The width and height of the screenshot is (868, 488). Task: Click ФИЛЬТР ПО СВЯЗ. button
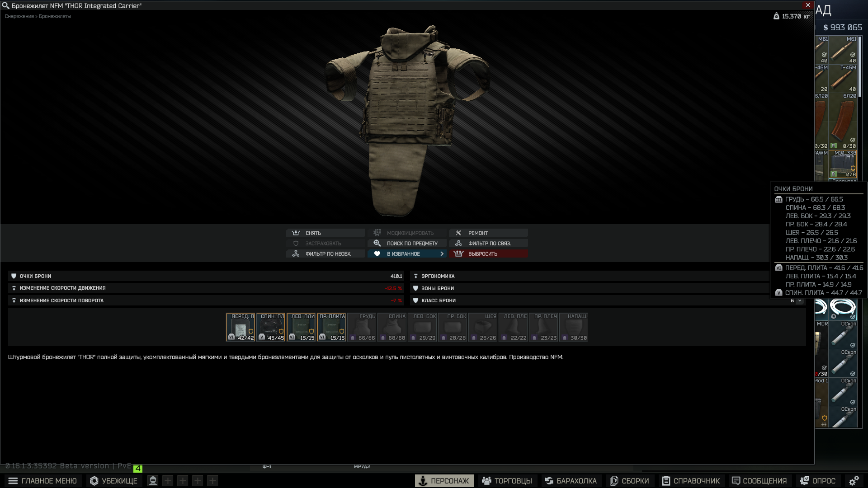(x=488, y=244)
